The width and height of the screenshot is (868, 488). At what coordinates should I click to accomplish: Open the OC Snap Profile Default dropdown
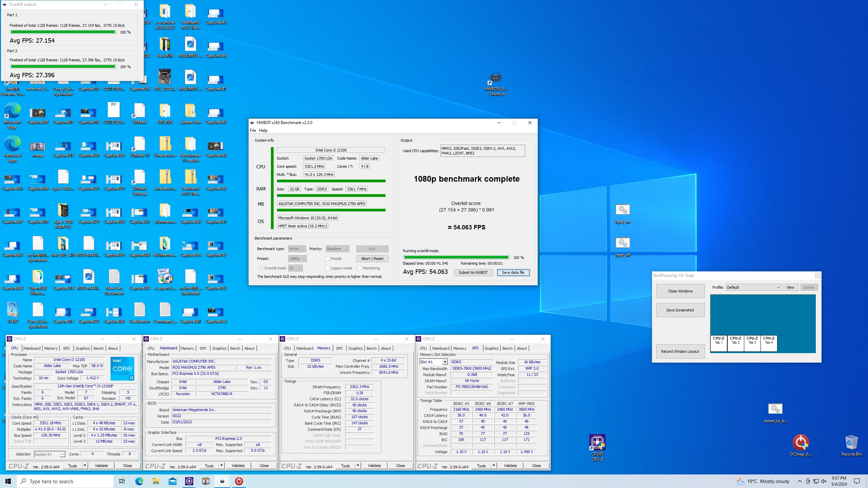pos(753,287)
